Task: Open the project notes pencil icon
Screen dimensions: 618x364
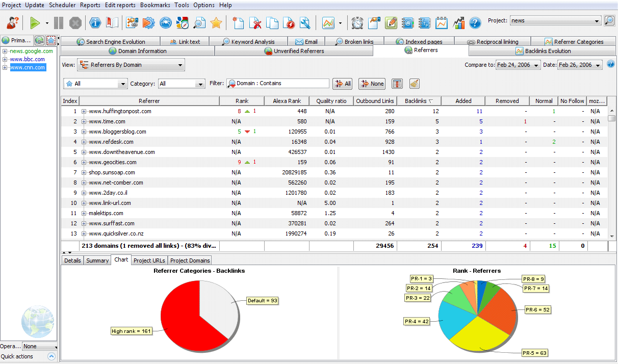Action: 392,23
